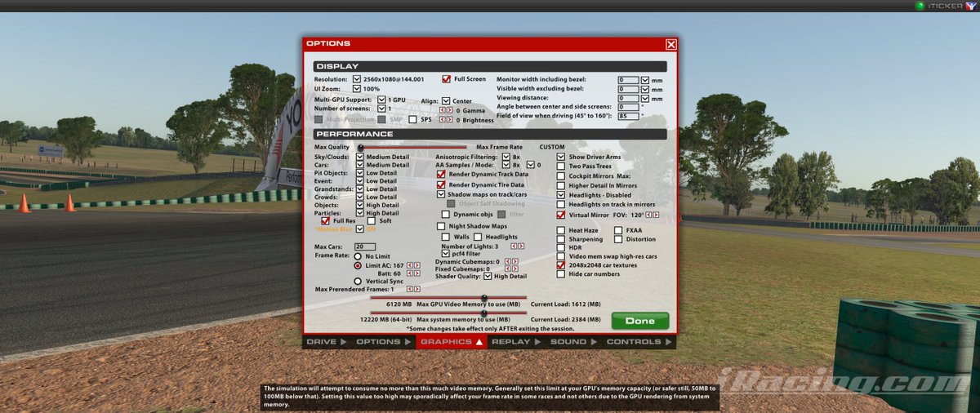Enable Hide car numbers

(561, 274)
